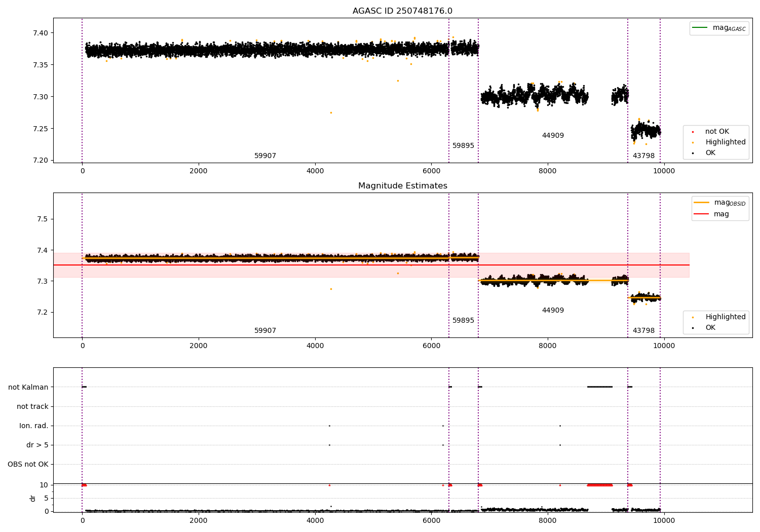Click obsid label 59907 in Magnitude Estimates plot

(265, 330)
